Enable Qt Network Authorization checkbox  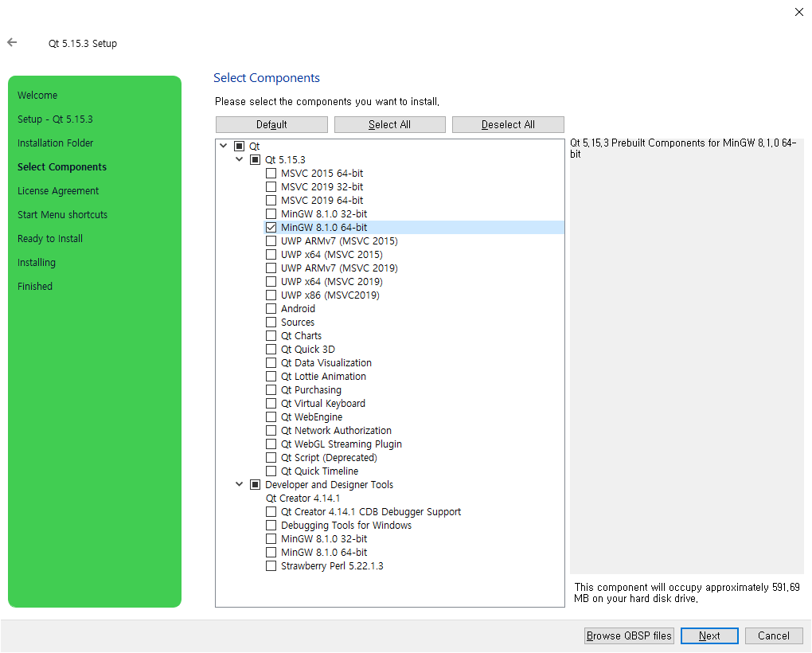pos(271,430)
